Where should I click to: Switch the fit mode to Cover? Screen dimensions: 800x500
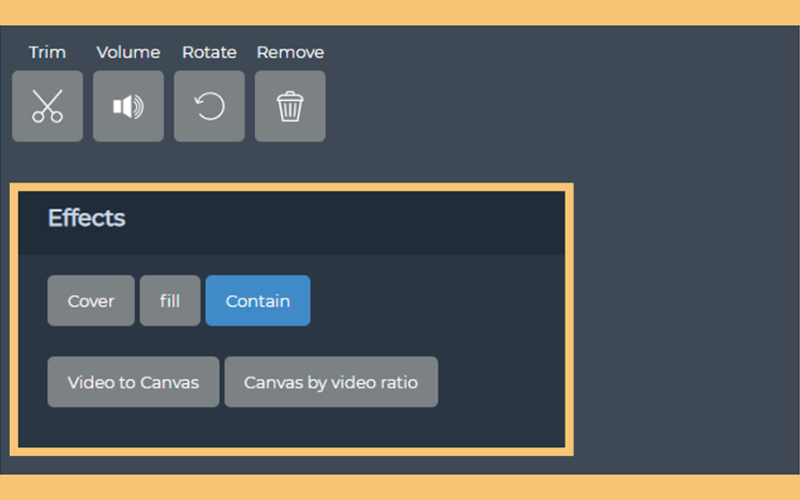coord(91,301)
